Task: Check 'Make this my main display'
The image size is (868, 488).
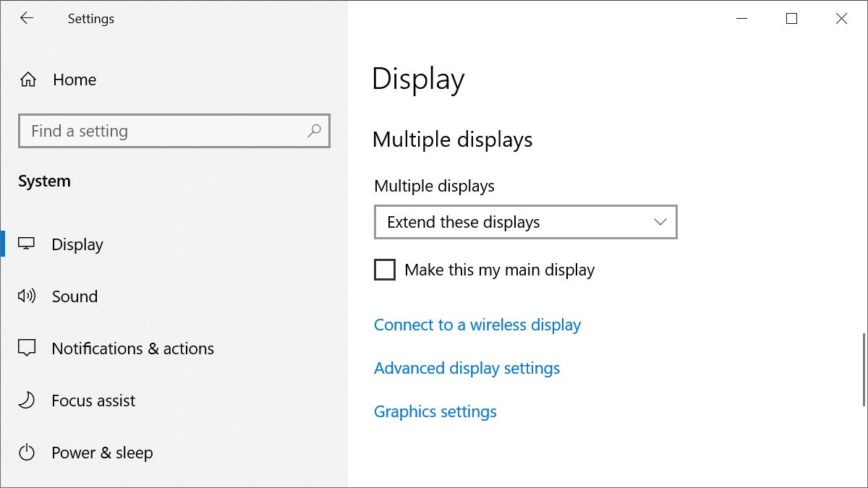Action: (x=385, y=270)
